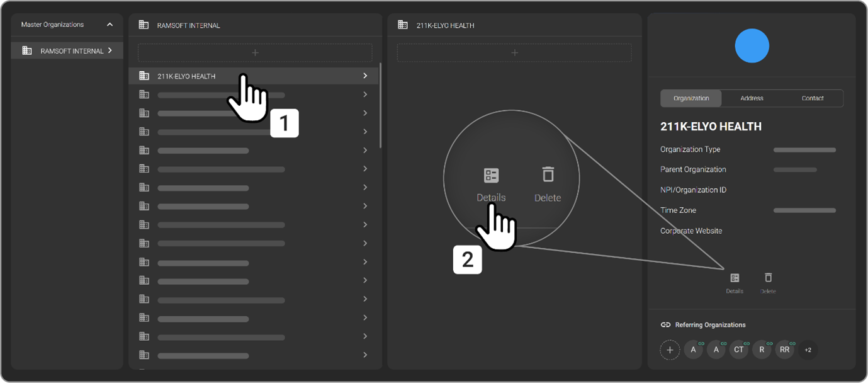Expand RAMSOFT INTERNAL using its arrow in the sidebar
Screen dimensions: 868x383
(x=110, y=50)
